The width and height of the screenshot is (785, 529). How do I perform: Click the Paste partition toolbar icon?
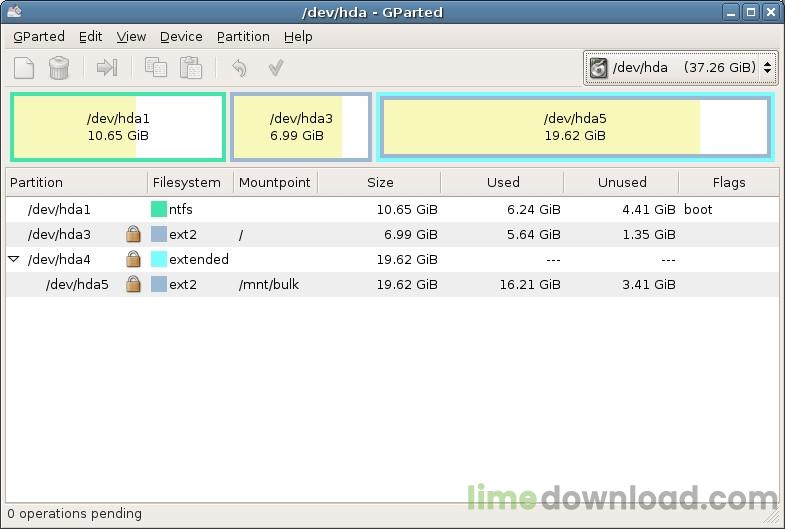190,68
